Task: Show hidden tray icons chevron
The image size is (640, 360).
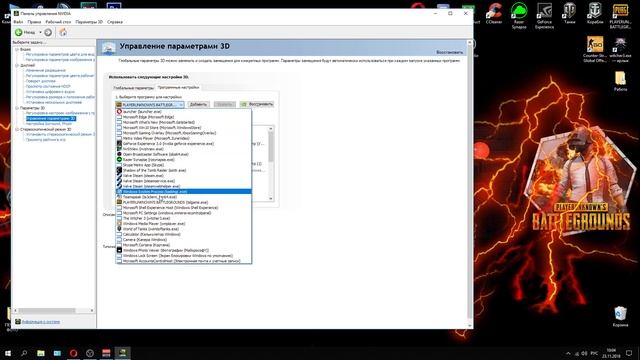Action: (x=568, y=353)
